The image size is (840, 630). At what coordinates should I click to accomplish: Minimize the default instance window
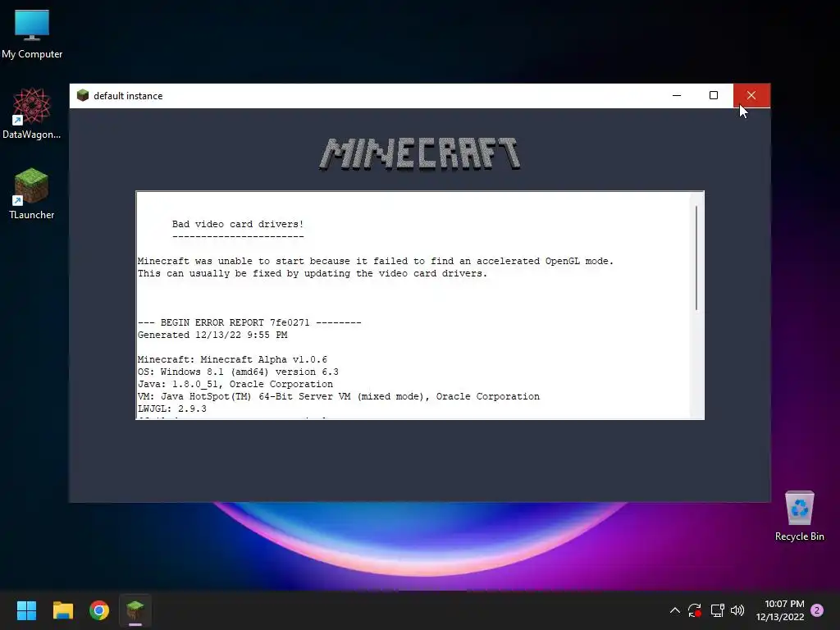point(677,95)
